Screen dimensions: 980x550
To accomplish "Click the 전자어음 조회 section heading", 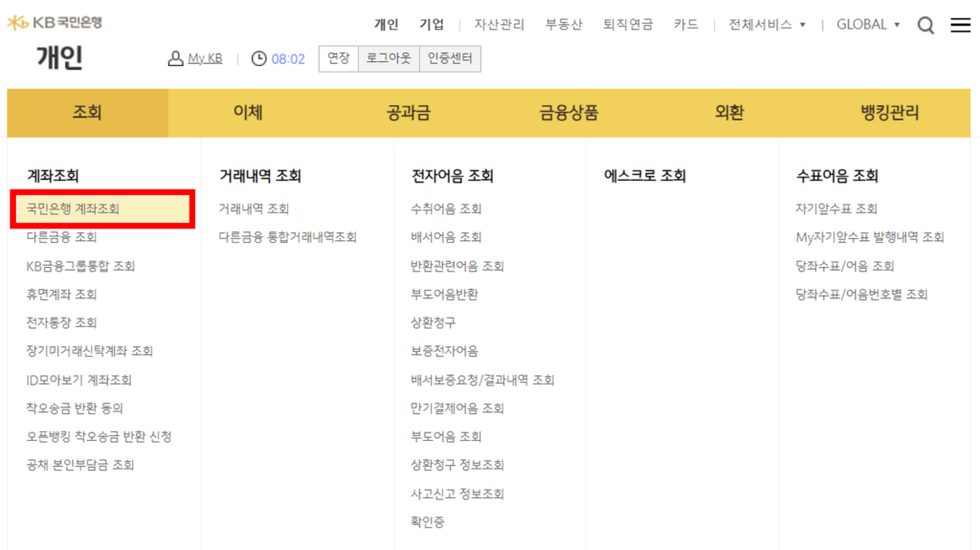I will click(453, 176).
